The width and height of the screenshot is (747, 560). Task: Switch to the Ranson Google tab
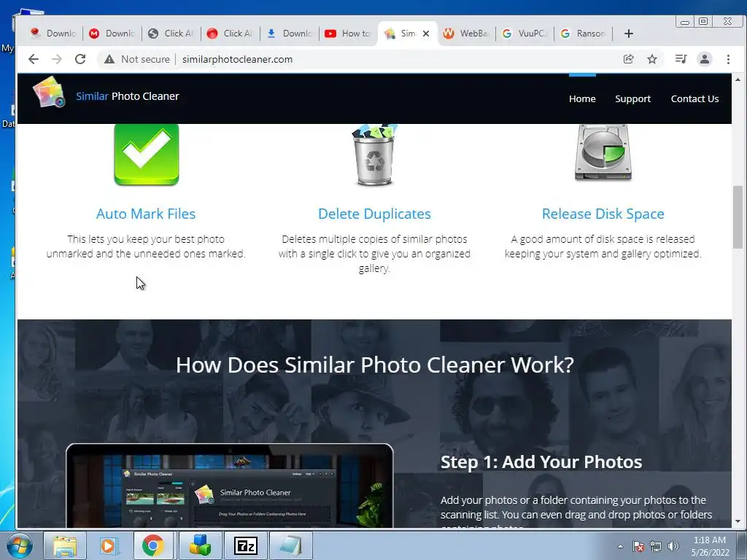(x=584, y=34)
